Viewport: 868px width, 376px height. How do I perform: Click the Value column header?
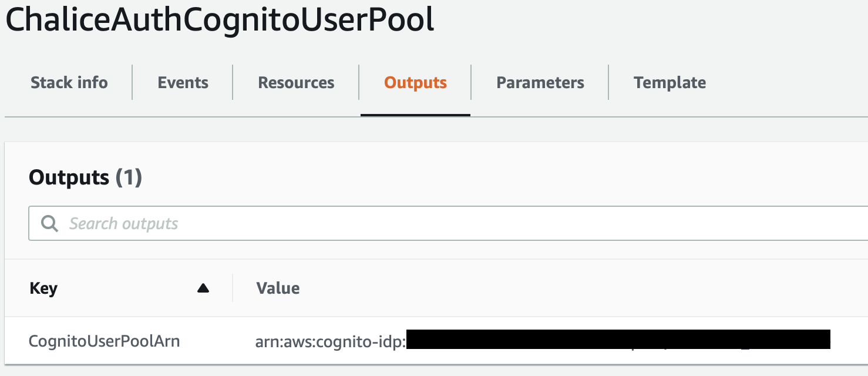point(278,288)
